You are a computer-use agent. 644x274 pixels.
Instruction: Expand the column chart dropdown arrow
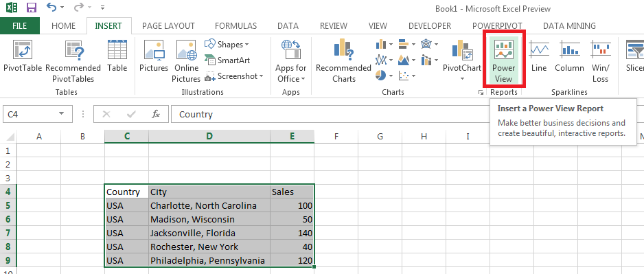(x=391, y=45)
